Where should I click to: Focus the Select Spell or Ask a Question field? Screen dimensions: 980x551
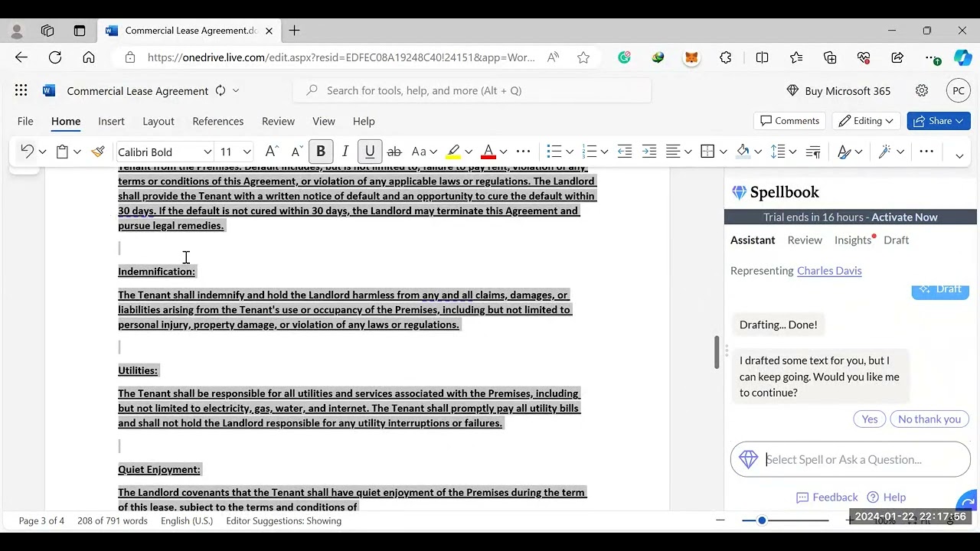pyautogui.click(x=851, y=459)
